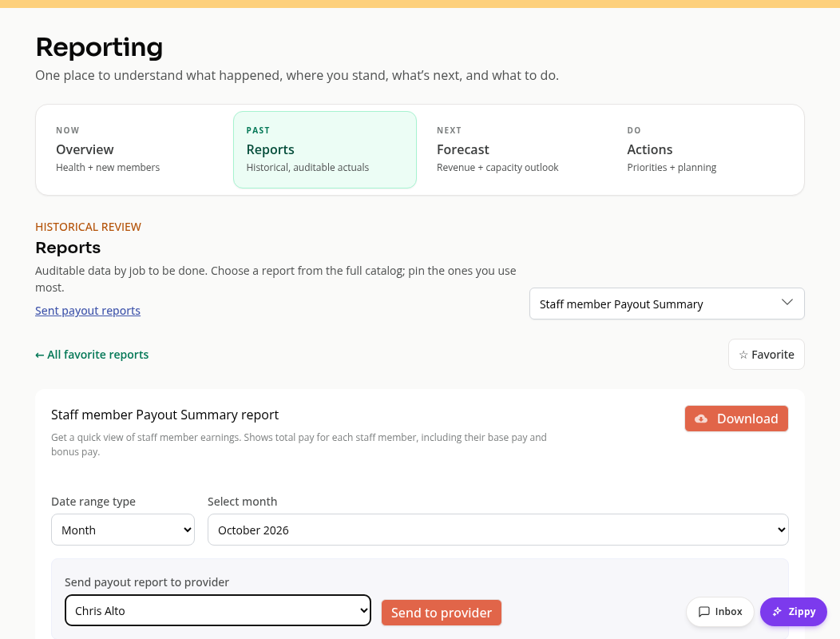840x639 pixels.
Task: Click the Reporting page heading
Action: [x=99, y=47]
